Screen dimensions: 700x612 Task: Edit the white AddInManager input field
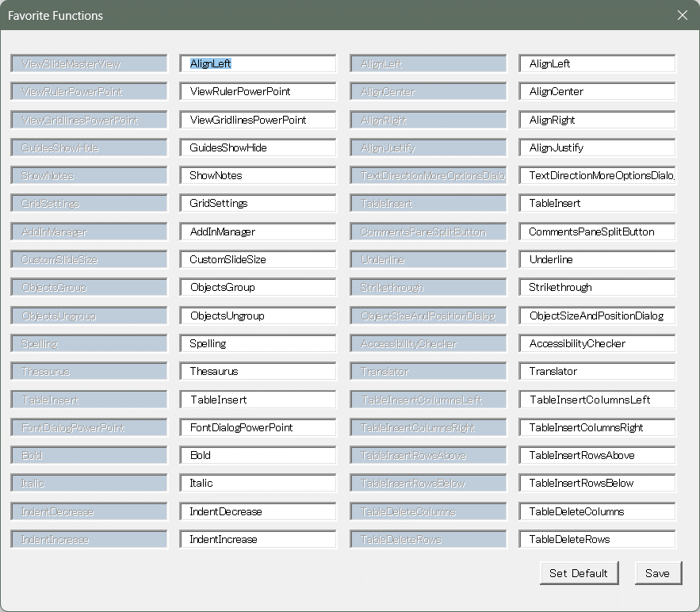pos(258,232)
